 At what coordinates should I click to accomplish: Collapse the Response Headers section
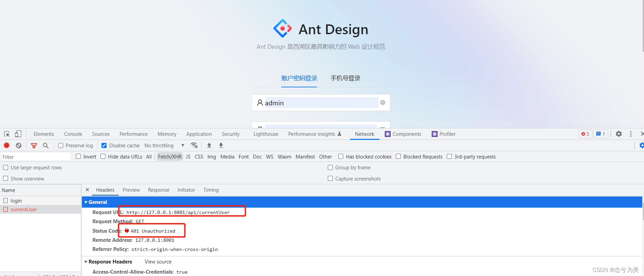coord(86,262)
